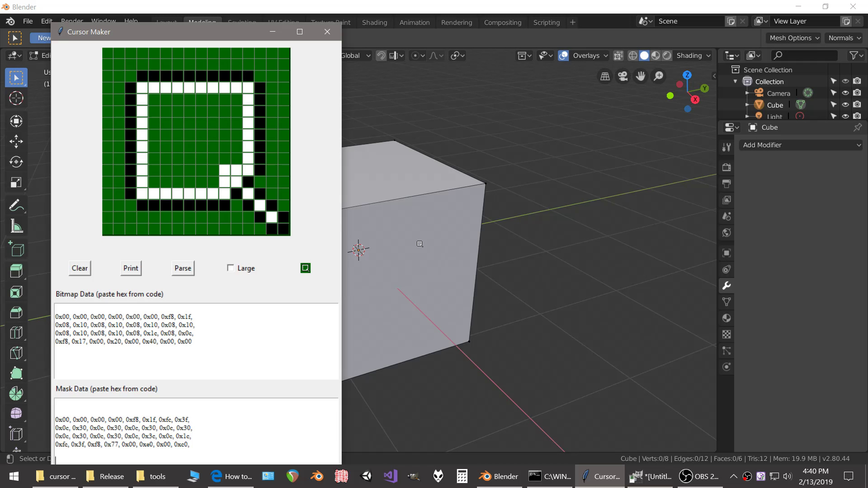Screen dimensions: 868x488
Task: Click the Clear button in Cursor Maker
Action: pos(79,267)
